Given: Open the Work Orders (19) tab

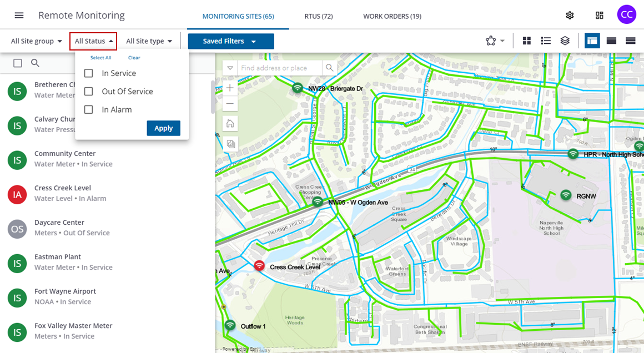Looking at the screenshot, I should [x=392, y=16].
